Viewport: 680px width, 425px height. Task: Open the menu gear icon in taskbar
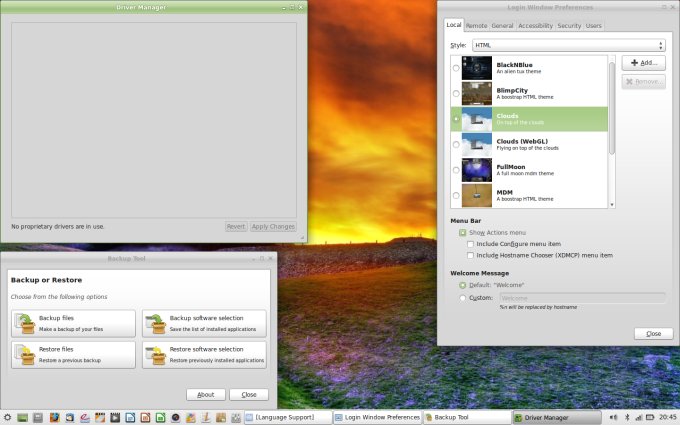tap(8, 416)
